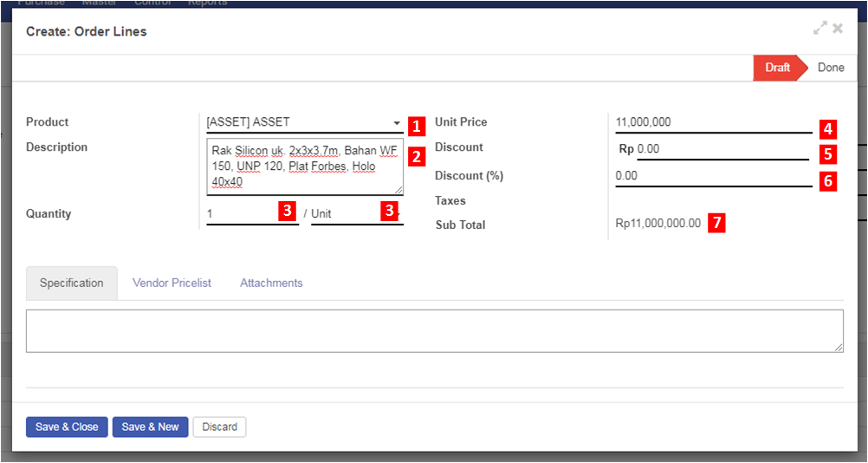Click the Unit Price field
Viewport: 868px width, 463px height.
click(710, 122)
